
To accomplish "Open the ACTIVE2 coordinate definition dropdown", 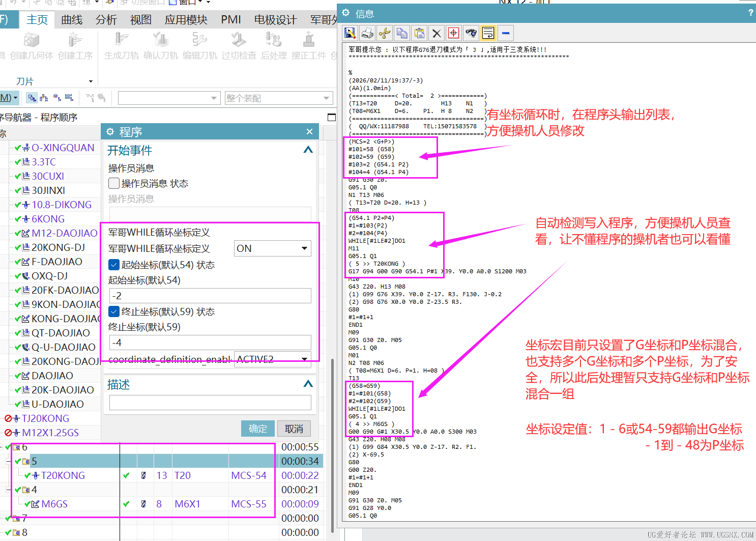I will tap(273, 358).
